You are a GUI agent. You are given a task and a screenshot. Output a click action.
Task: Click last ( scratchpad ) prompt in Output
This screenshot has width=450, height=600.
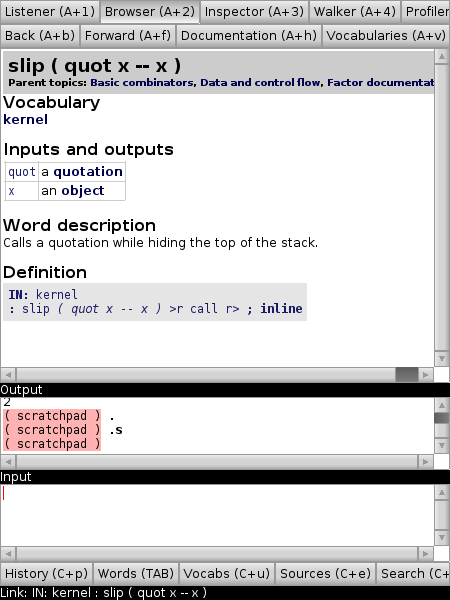(x=52, y=444)
